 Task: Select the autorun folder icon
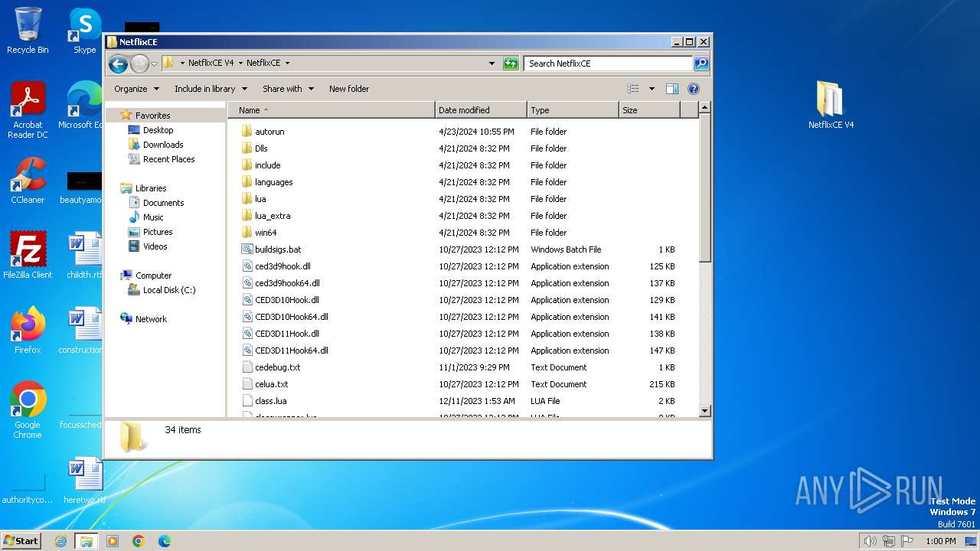pos(247,132)
